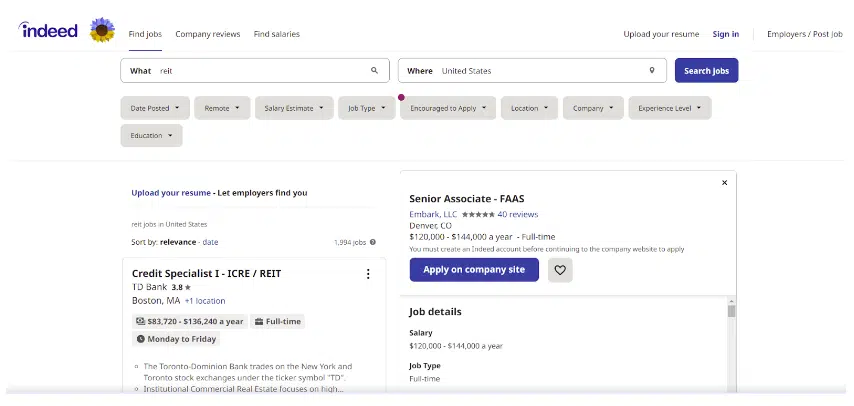Click the location pin in Where field
This screenshot has width=854, height=406.
[x=652, y=71]
